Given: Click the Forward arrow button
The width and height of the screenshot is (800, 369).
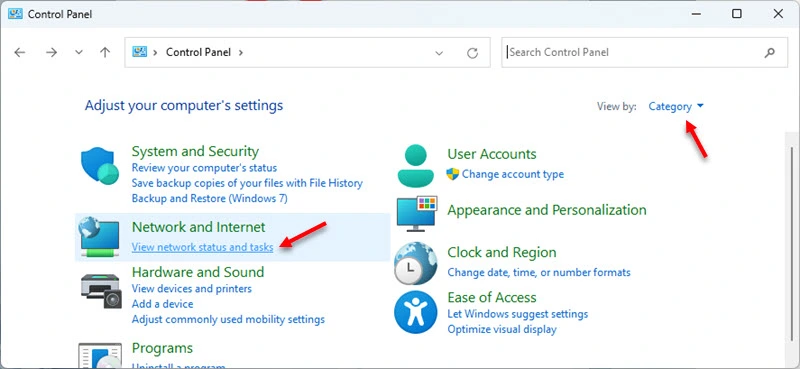Looking at the screenshot, I should pos(51,52).
